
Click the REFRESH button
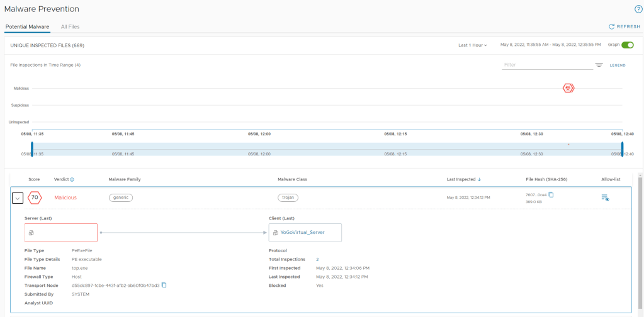point(624,27)
